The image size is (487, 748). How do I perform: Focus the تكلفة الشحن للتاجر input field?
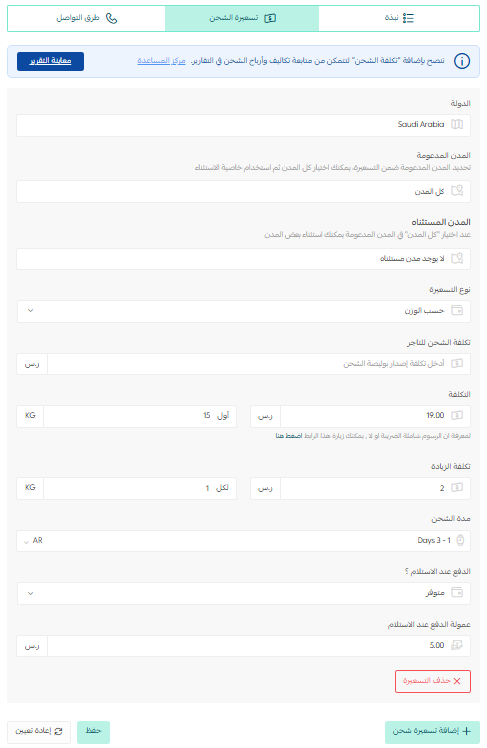tap(259, 364)
